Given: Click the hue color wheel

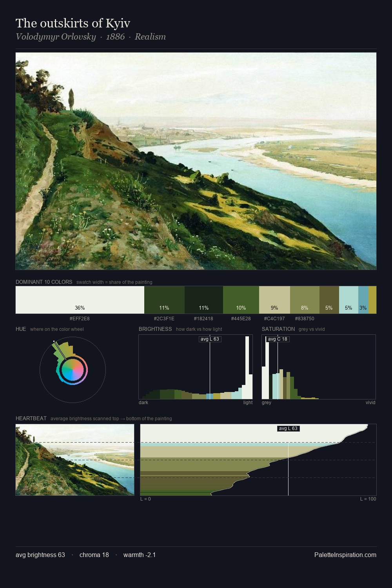Looking at the screenshot, I should [73, 370].
